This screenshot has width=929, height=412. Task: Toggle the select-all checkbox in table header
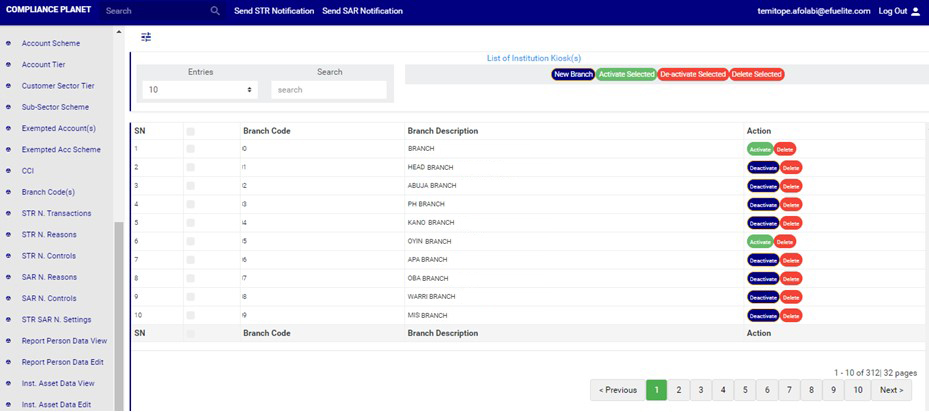(191, 131)
